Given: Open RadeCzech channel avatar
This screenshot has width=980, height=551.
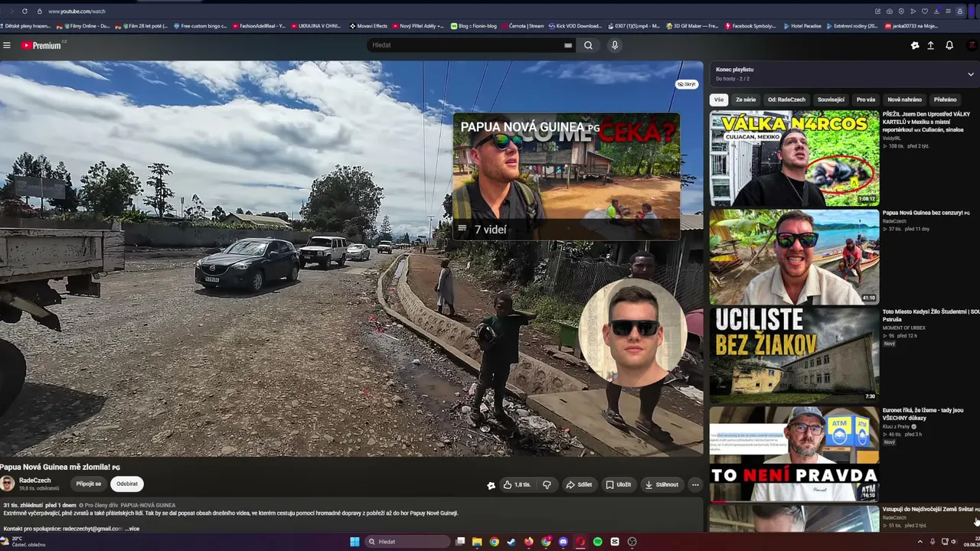Looking at the screenshot, I should click(7, 484).
